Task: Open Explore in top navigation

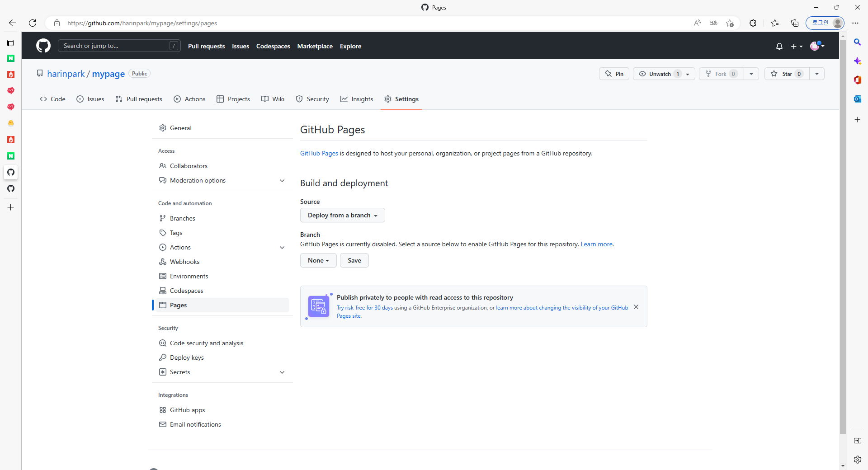Action: [350, 46]
